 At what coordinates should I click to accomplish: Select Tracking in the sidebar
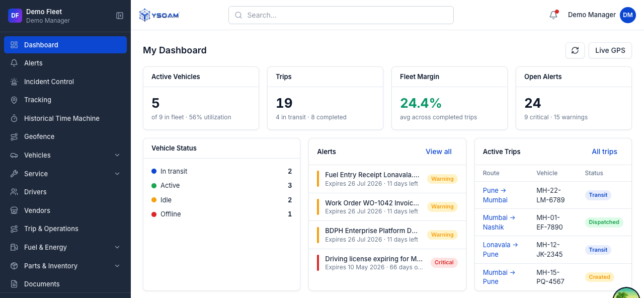click(65, 100)
